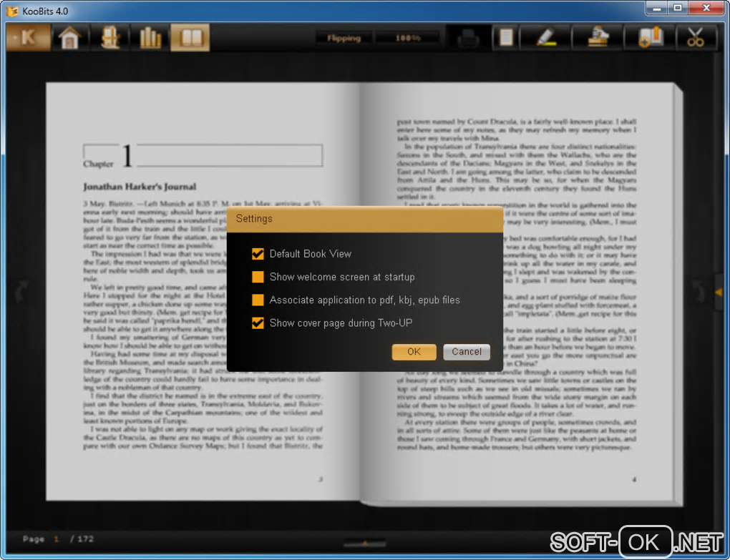
Task: Open the Flipping mode dropdown
Action: tap(344, 38)
